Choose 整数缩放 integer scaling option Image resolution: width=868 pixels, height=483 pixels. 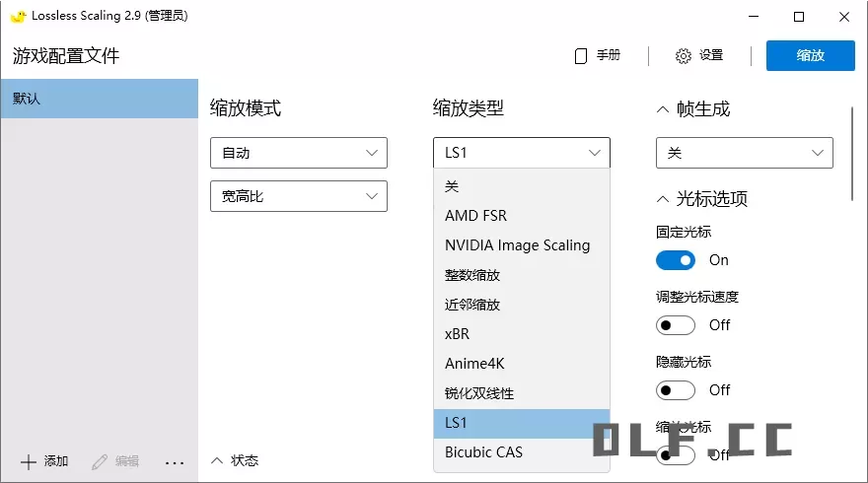tap(522, 275)
